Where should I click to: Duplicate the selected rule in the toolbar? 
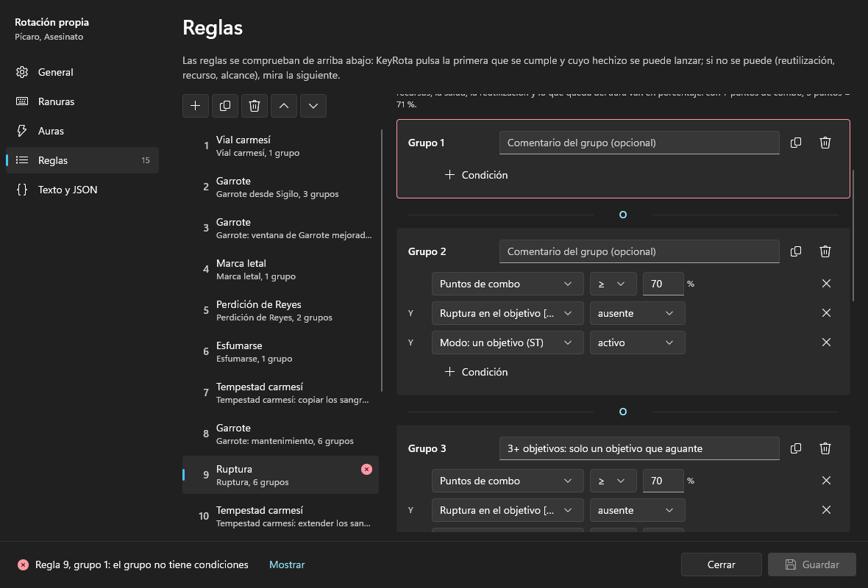(x=225, y=106)
